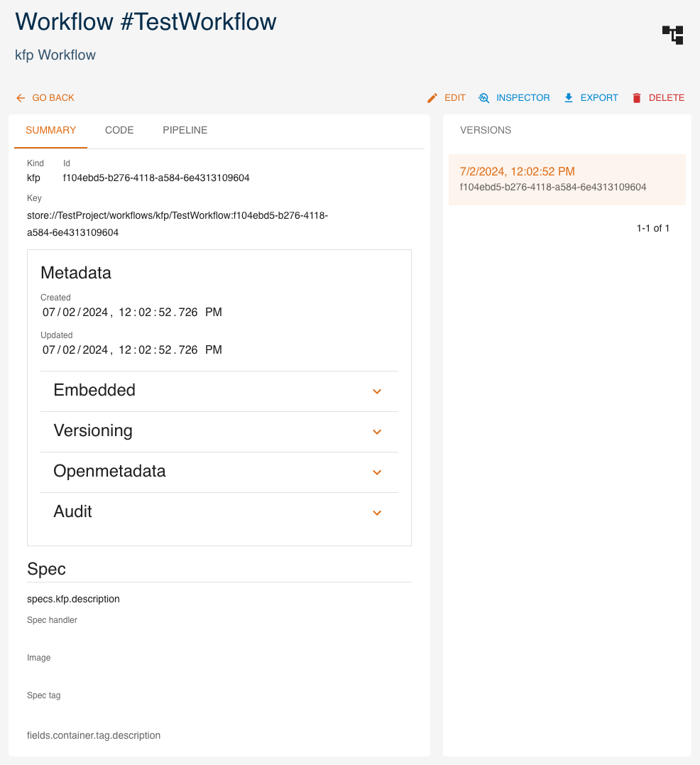The image size is (700, 765).
Task: Click the Inspector magnifier icon
Action: (484, 98)
